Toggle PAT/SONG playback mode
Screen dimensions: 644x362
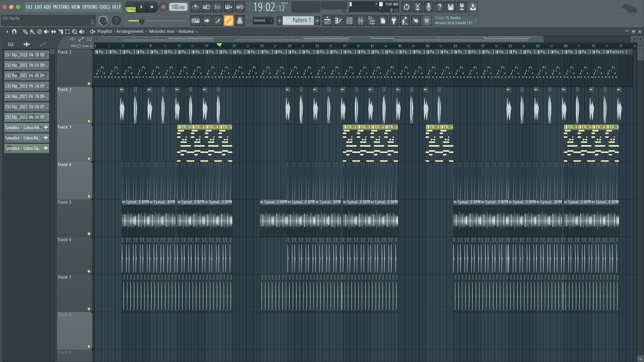pos(131,7)
